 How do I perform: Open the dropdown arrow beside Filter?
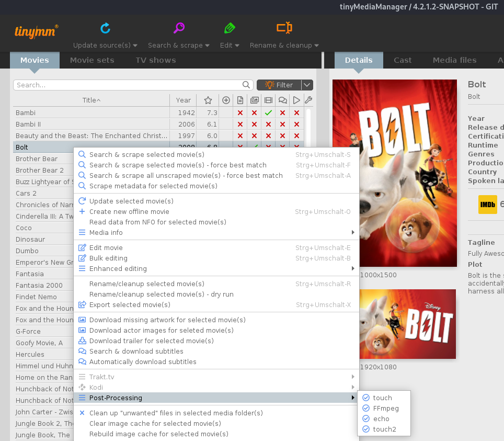point(307,85)
